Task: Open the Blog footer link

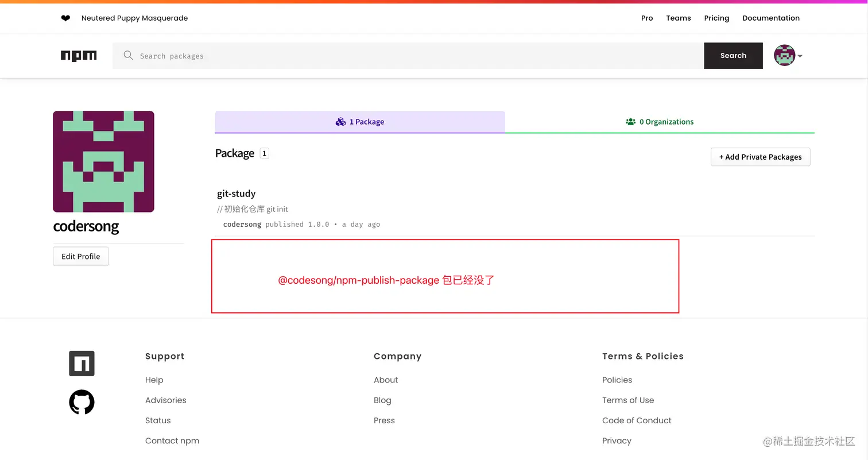Action: click(382, 400)
